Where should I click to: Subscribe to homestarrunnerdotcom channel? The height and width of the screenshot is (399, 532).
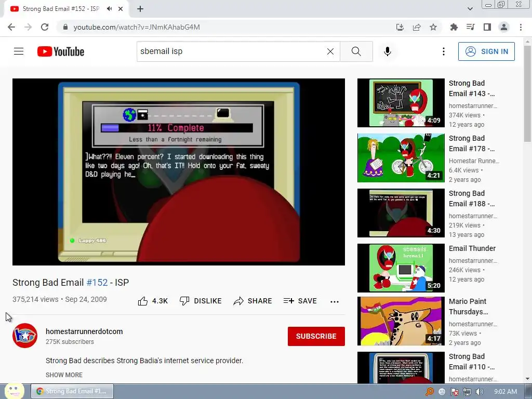tap(316, 336)
